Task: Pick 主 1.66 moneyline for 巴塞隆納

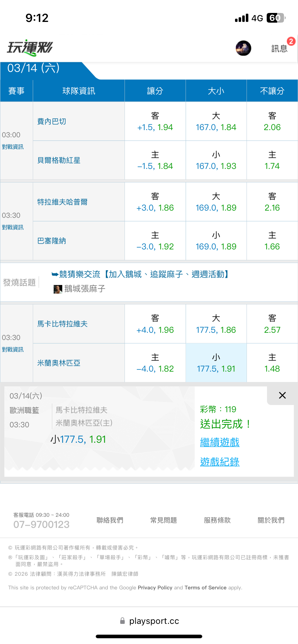Action: click(272, 241)
